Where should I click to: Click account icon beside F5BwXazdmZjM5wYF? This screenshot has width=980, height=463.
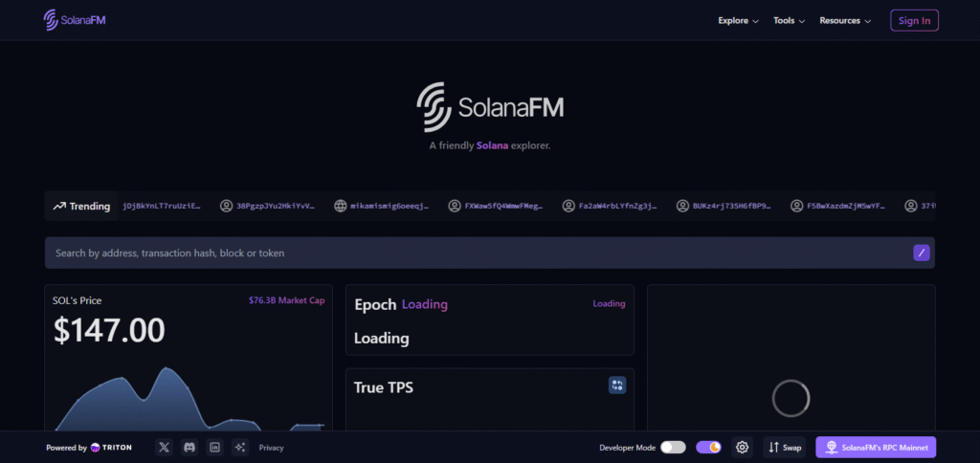pyautogui.click(x=797, y=206)
